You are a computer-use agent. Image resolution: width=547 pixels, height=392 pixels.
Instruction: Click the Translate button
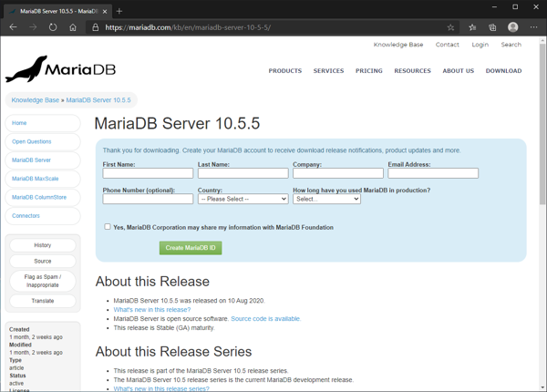[x=43, y=301]
